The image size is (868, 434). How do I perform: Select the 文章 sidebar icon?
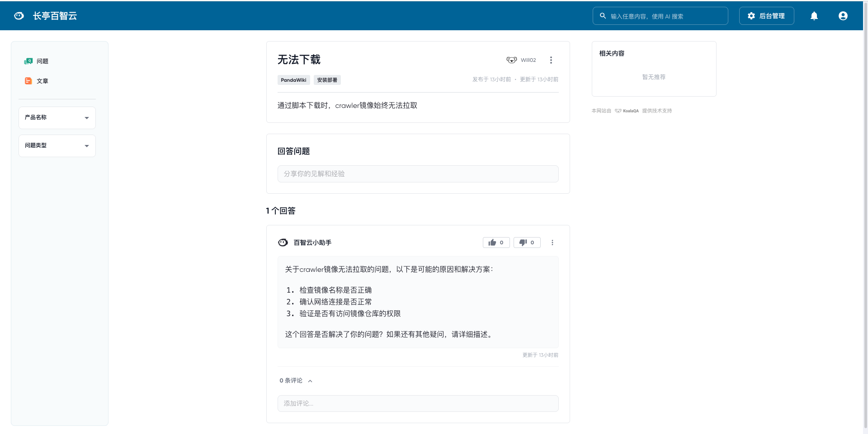click(x=28, y=81)
